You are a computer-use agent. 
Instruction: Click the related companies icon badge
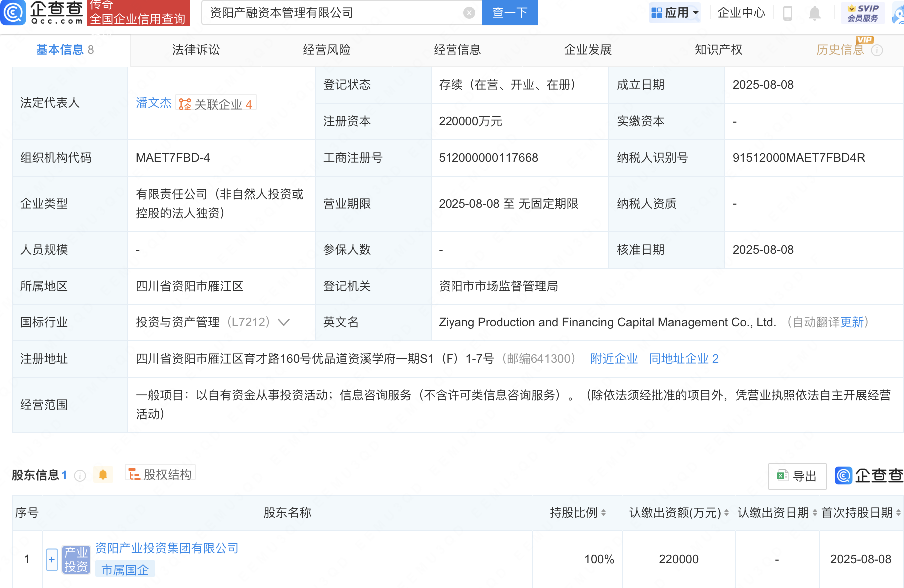tap(216, 104)
